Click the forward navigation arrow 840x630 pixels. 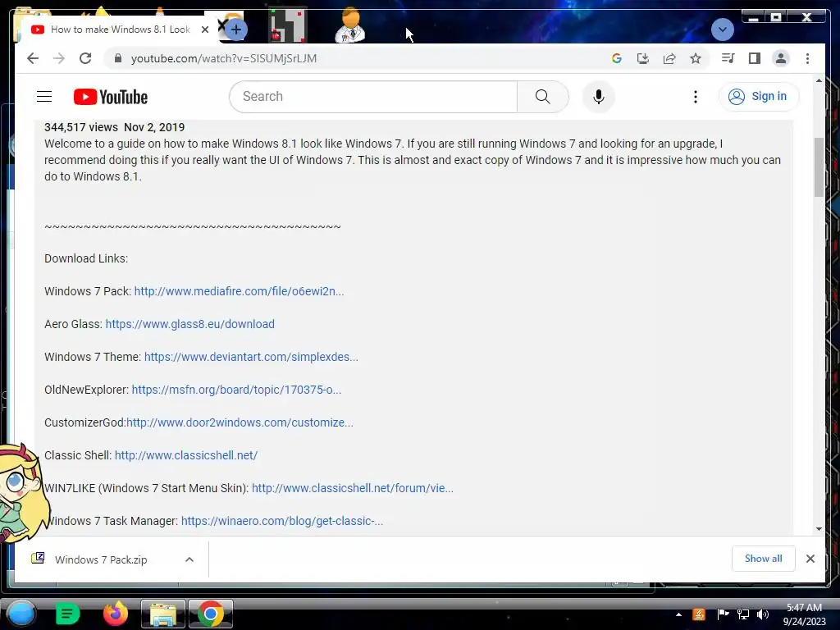click(59, 58)
